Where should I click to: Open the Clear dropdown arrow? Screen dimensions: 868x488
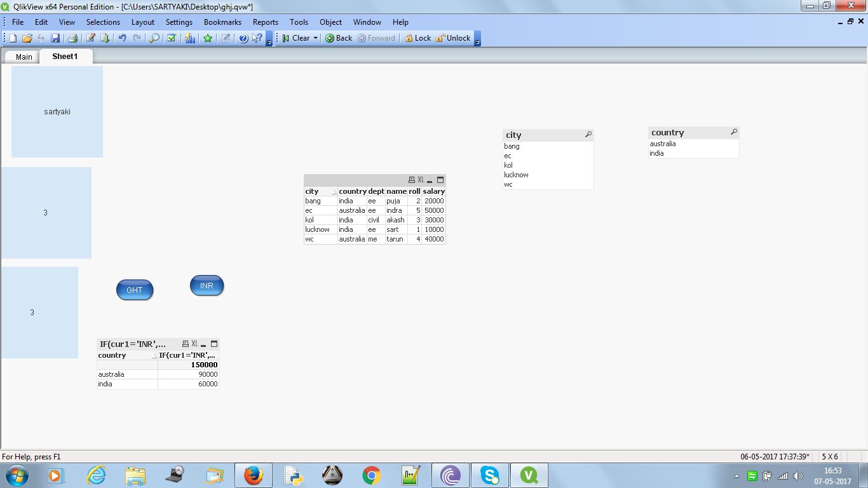tap(316, 38)
